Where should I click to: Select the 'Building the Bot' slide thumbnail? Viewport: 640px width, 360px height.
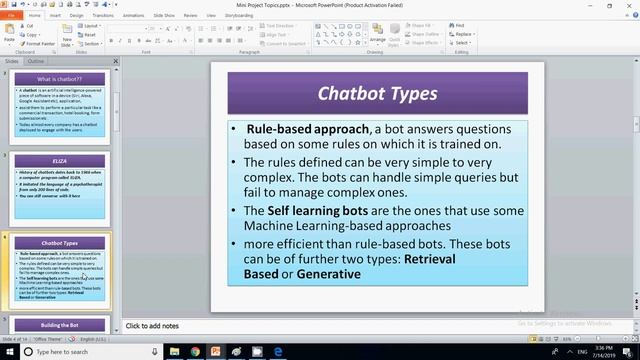(x=60, y=324)
